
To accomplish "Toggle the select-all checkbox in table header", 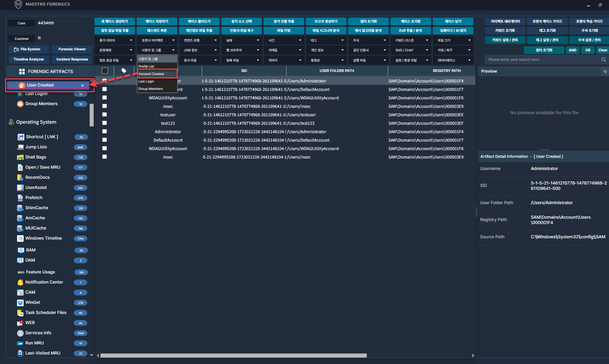I will click(105, 71).
